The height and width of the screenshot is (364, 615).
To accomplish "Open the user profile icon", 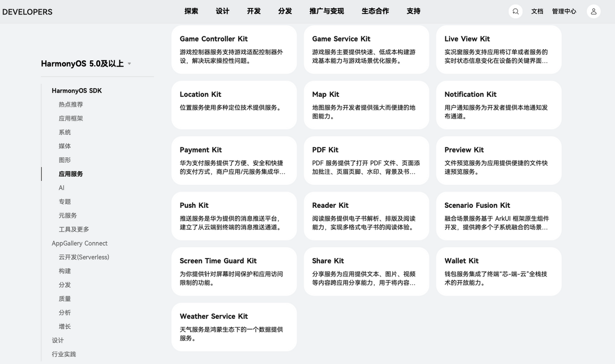I will click(593, 11).
